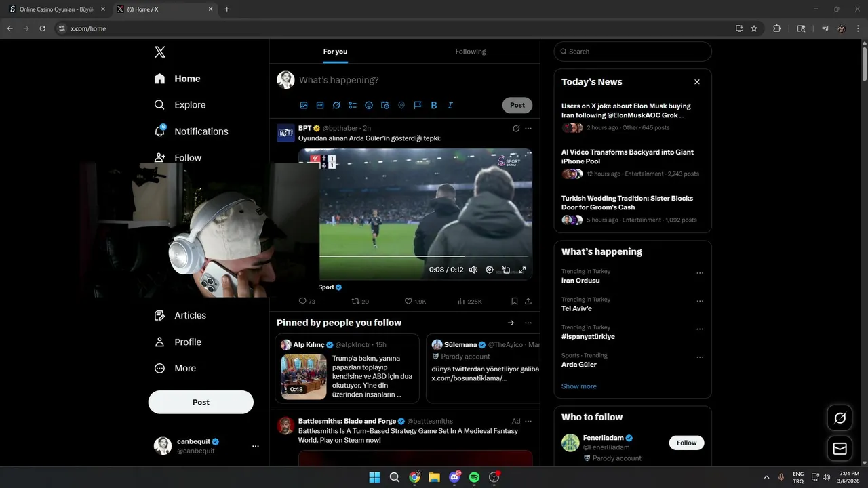Click the X search box

633,52
